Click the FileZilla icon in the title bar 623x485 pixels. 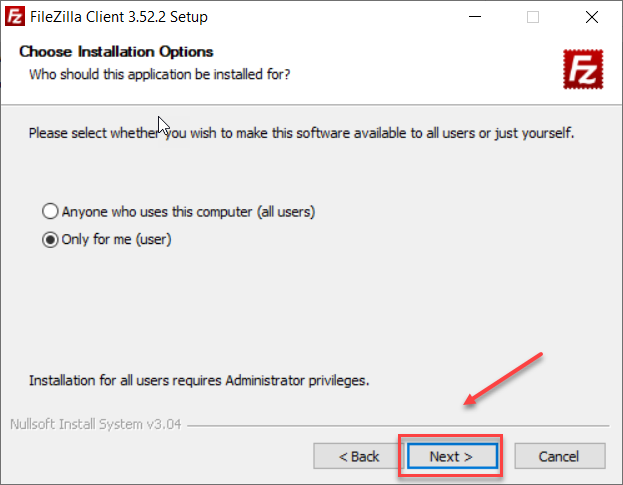tap(16, 17)
